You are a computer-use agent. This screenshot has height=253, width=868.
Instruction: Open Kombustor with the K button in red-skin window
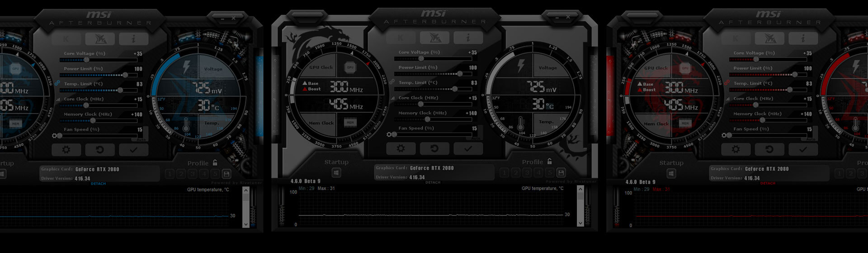tap(736, 38)
